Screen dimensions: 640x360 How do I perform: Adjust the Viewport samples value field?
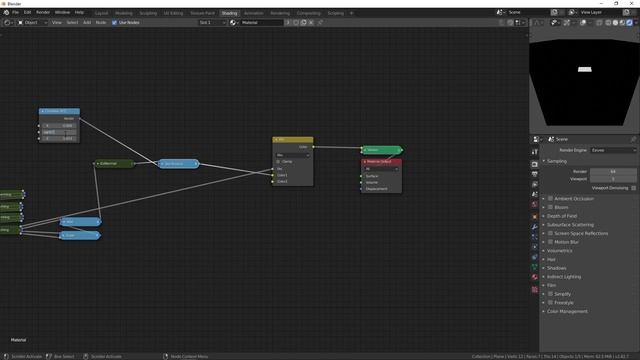(x=613, y=179)
